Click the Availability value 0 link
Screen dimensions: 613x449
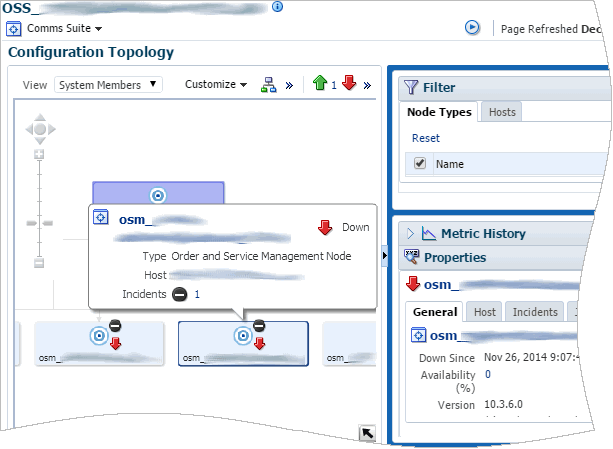point(488,374)
